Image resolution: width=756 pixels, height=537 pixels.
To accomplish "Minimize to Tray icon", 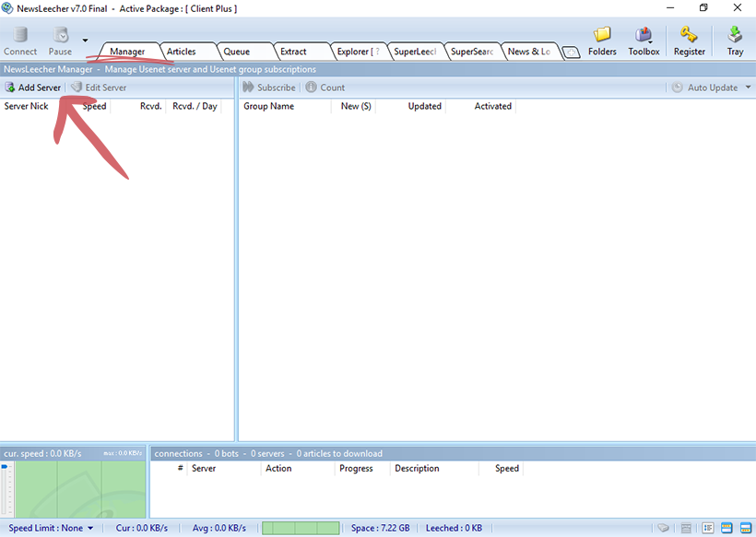I will [735, 35].
